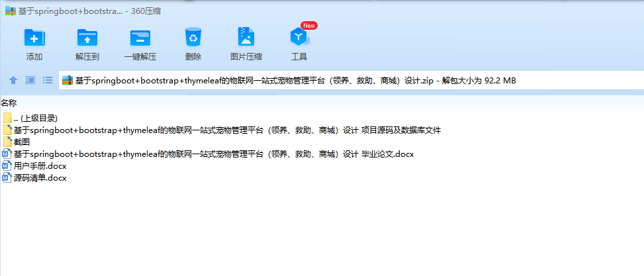The width and height of the screenshot is (644, 276).
Task: Click the 360压缩 app icon in title bar
Action: click(11, 11)
